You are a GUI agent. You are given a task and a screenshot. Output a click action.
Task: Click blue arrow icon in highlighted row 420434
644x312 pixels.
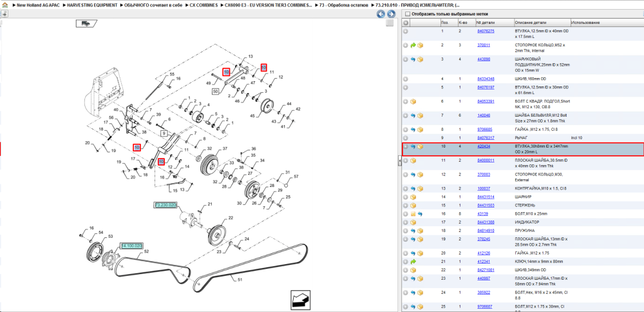pyautogui.click(x=413, y=146)
